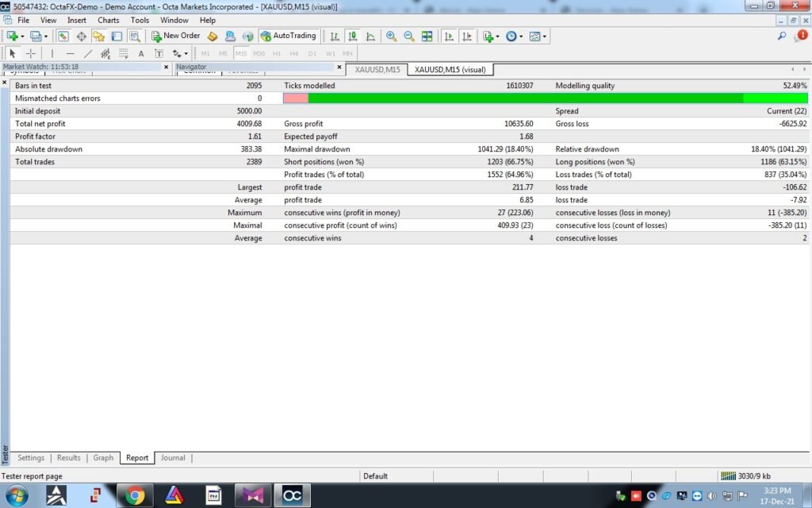Open the View menu

click(x=48, y=20)
